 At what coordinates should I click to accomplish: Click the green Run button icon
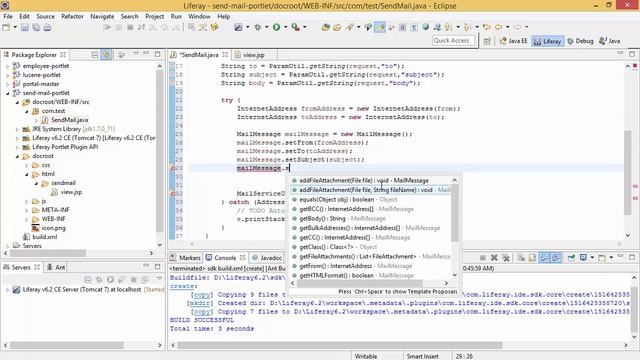point(276,27)
